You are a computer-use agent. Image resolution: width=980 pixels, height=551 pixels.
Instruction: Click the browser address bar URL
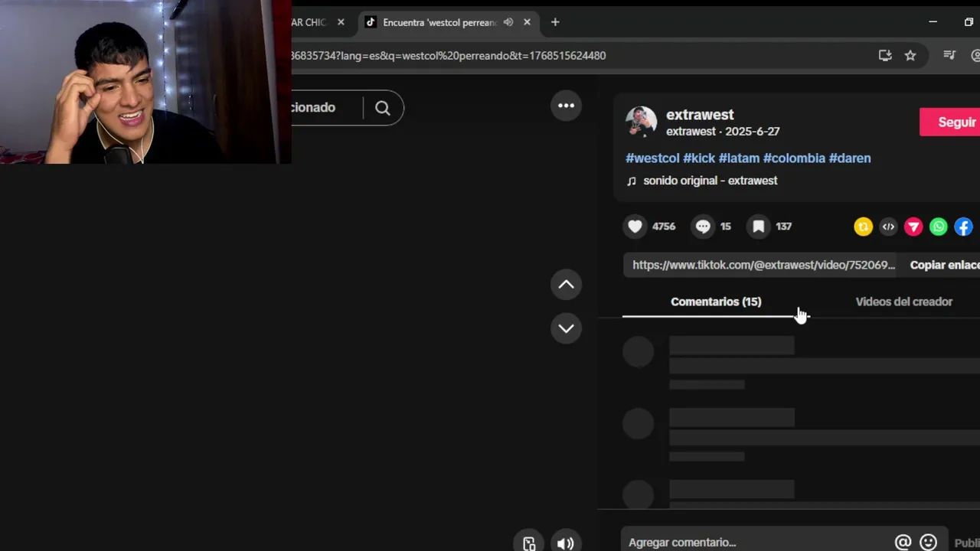pos(449,55)
